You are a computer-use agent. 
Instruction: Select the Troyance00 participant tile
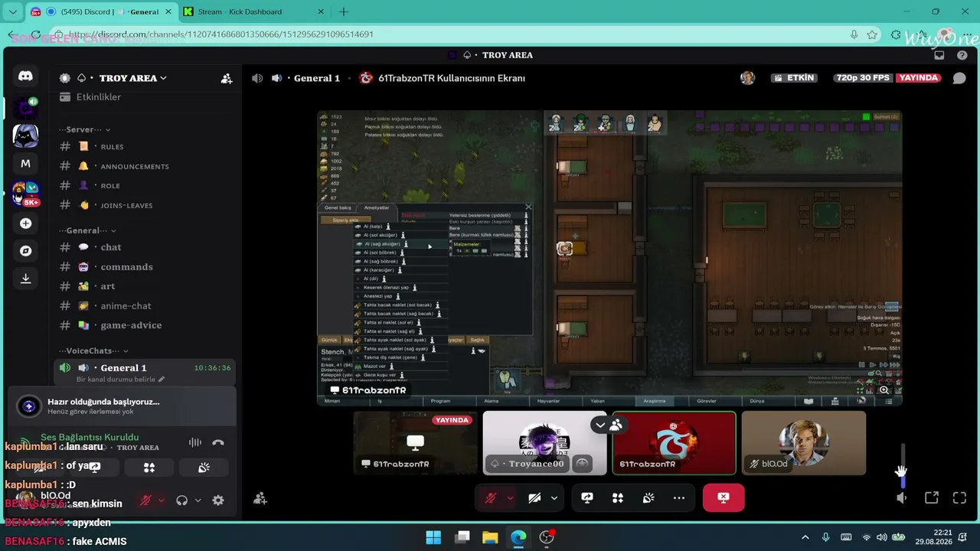point(544,443)
